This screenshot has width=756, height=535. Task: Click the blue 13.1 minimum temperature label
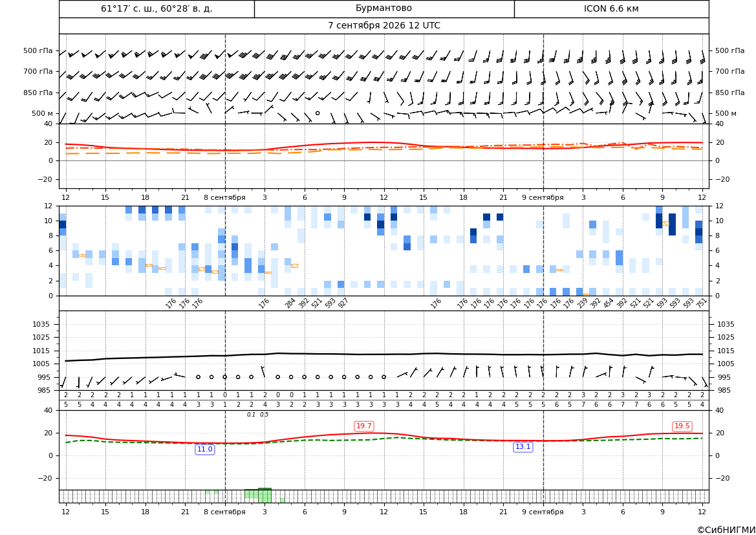(523, 447)
